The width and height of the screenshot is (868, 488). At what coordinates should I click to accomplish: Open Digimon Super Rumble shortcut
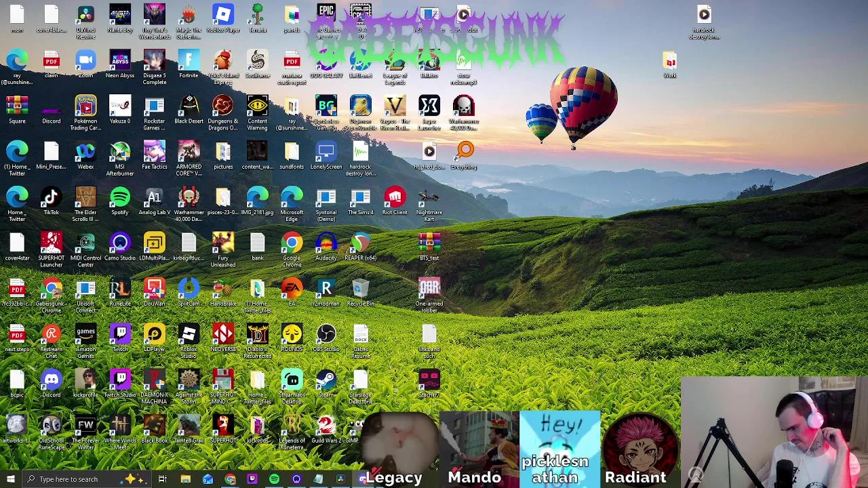361,113
